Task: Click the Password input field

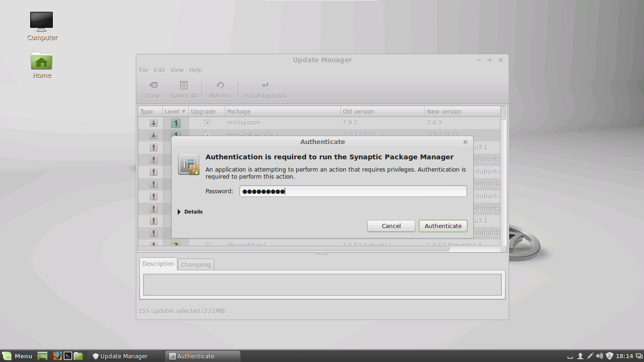Action: tap(353, 191)
